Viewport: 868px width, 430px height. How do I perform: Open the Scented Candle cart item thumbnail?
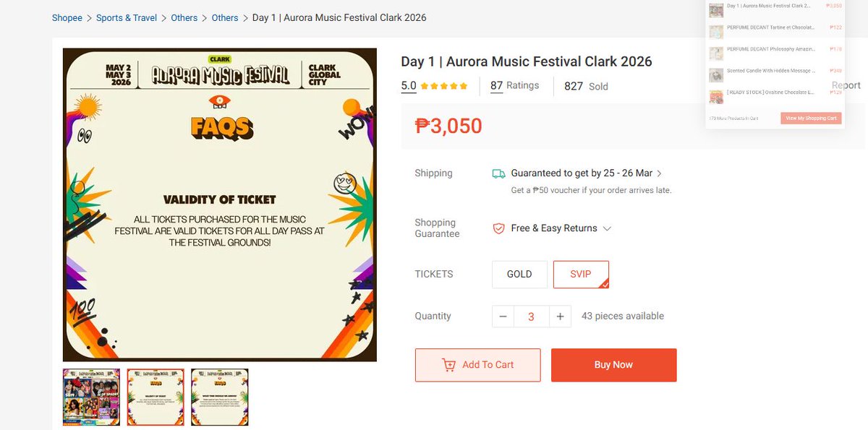(x=716, y=75)
